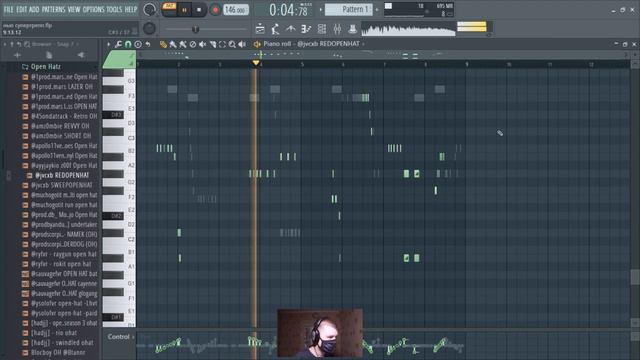Image resolution: width=640 pixels, height=360 pixels.
Task: Open the FILE menu
Action: tap(8, 9)
